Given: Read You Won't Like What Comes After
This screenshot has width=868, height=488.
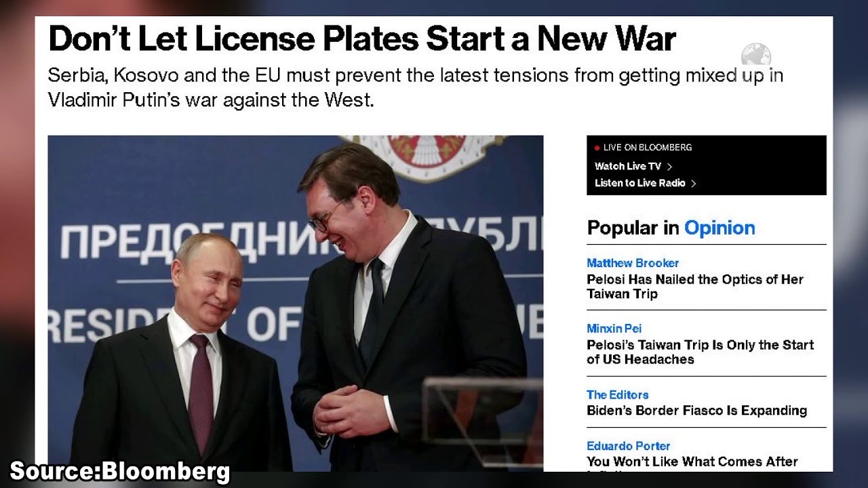Looking at the screenshot, I should (x=692, y=462).
